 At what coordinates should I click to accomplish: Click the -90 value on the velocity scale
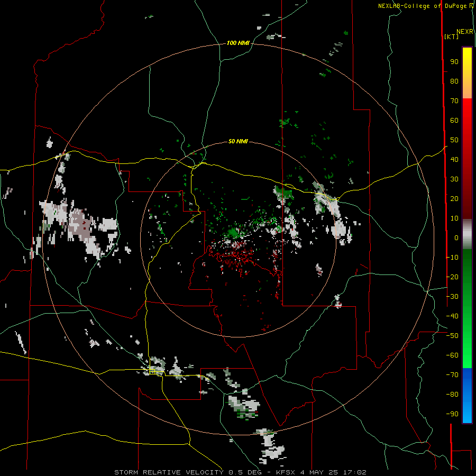tap(452, 414)
